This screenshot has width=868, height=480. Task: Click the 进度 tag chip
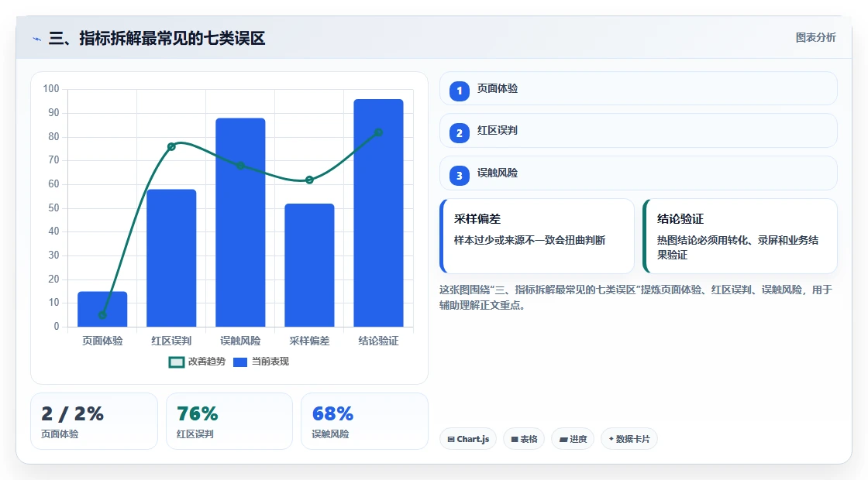(x=573, y=439)
